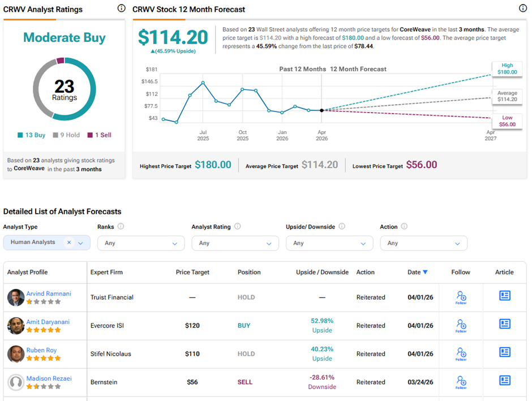The image size is (532, 401).
Task: Click info icon next to Ranks
Action: [x=121, y=227]
